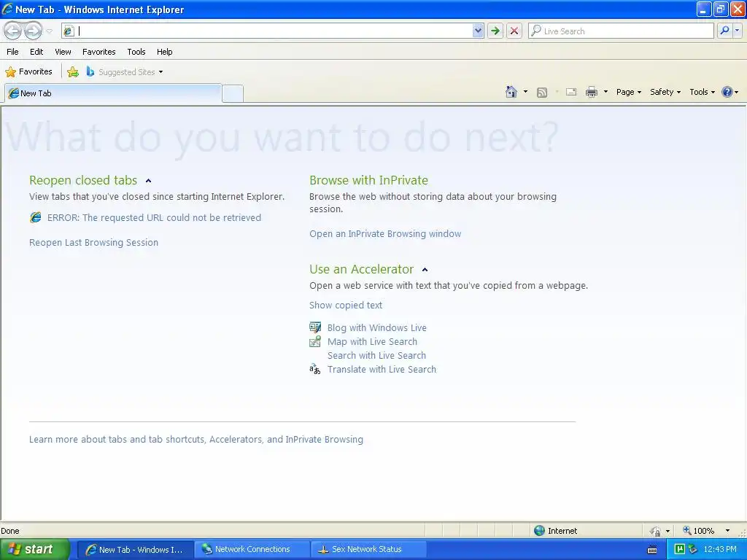
Task: Expand the address bar history dropdown
Action: (478, 31)
